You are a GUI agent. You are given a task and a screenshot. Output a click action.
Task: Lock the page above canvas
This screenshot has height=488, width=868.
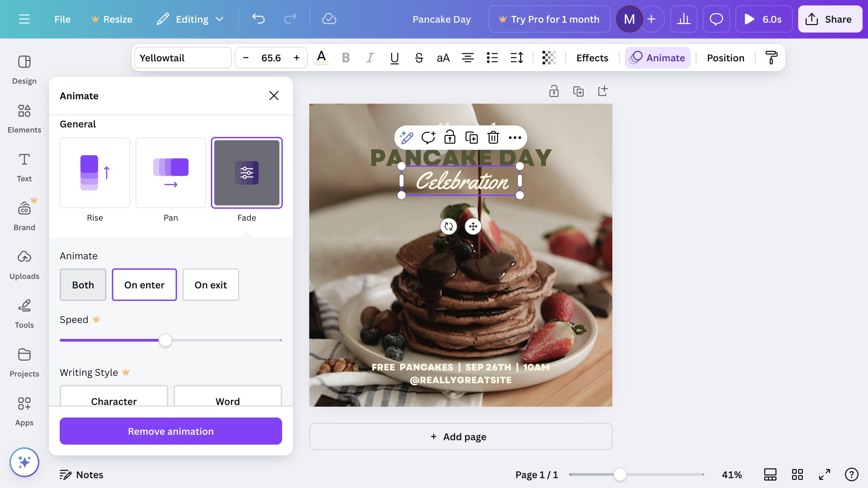coord(554,91)
